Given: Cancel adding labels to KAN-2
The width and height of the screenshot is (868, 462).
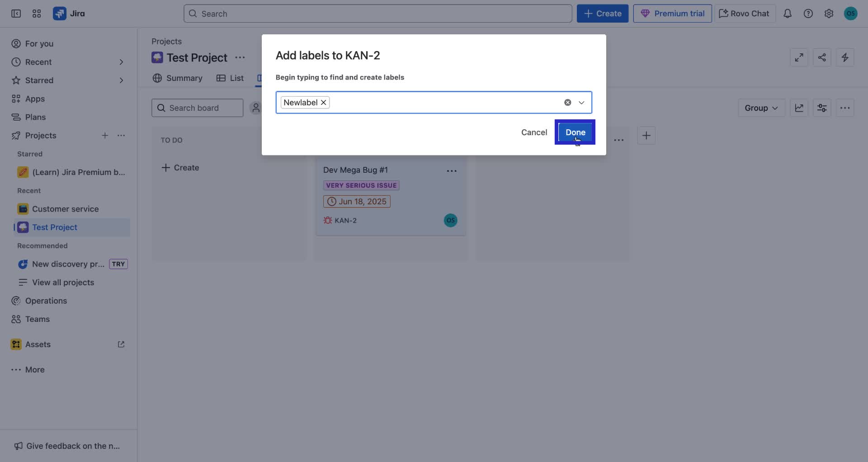Looking at the screenshot, I should [x=534, y=132].
